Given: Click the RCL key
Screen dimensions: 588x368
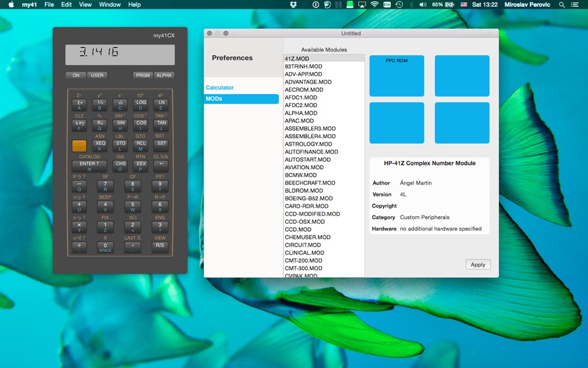Looking at the screenshot, I should (141, 146).
